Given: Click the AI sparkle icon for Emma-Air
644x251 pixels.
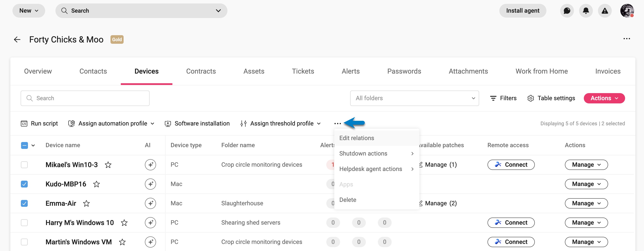Looking at the screenshot, I should (x=150, y=203).
